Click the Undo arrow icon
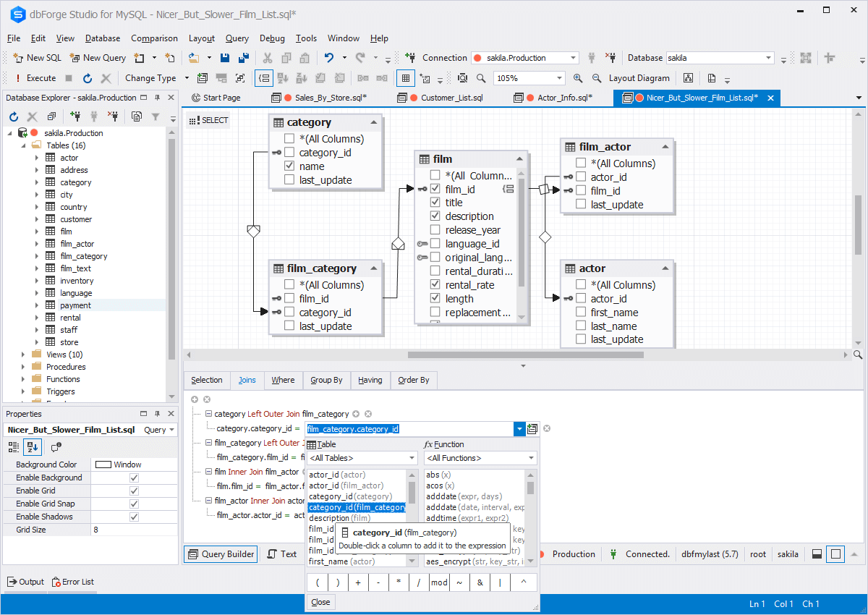The width and height of the screenshot is (868, 615). [329, 58]
